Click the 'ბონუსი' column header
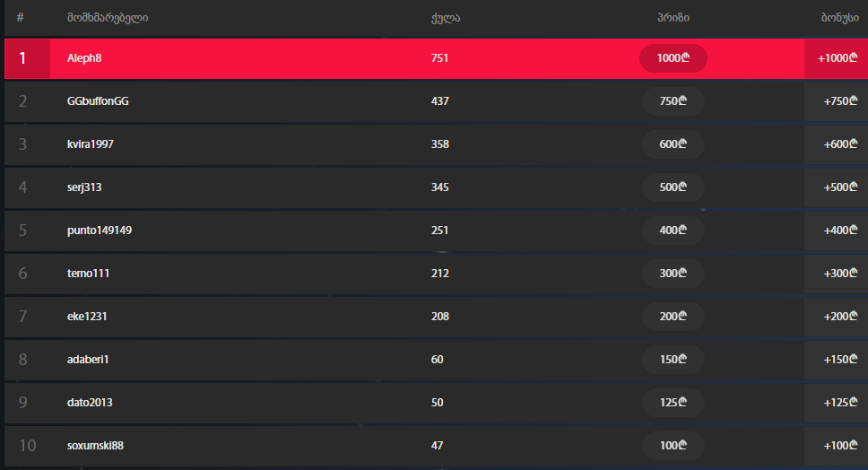The height and width of the screenshot is (470, 868). point(840,18)
